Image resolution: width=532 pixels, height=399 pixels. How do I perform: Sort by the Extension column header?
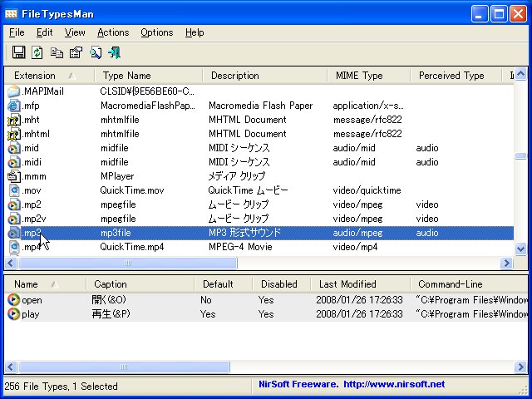(50, 76)
